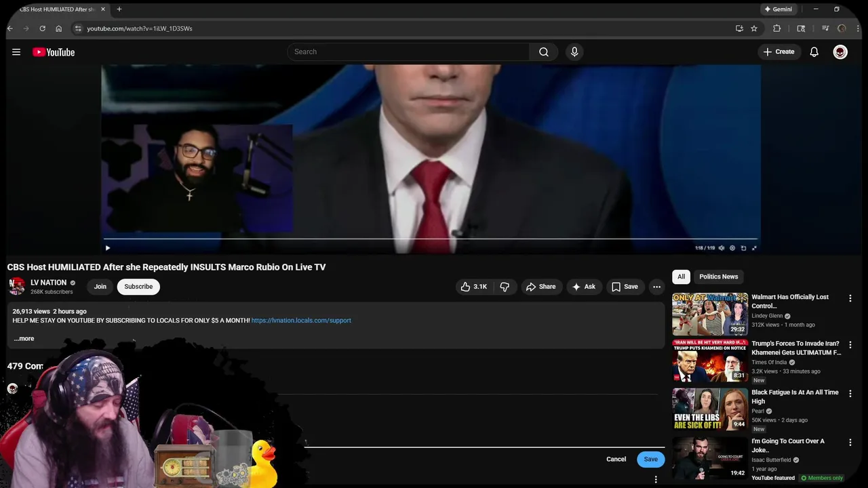Play the video

point(107,248)
